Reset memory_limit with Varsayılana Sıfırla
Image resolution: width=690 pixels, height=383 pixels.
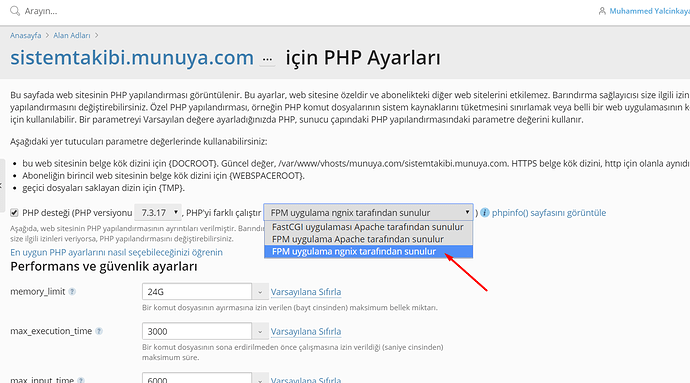coord(306,292)
